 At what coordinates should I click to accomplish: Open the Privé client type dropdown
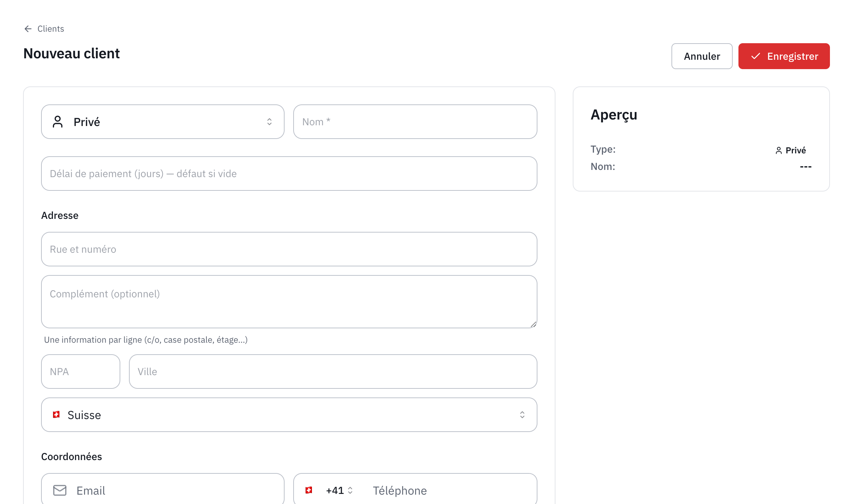point(163,122)
